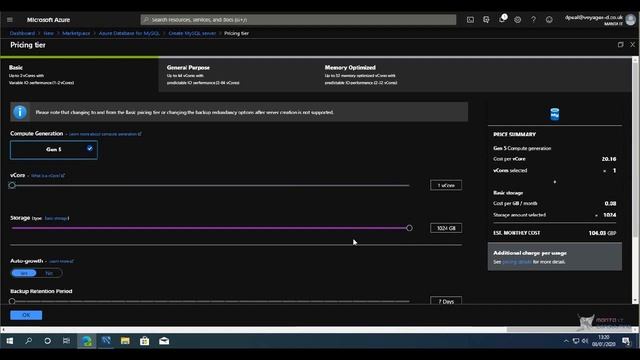Click the vCore slider handle

coord(12,185)
